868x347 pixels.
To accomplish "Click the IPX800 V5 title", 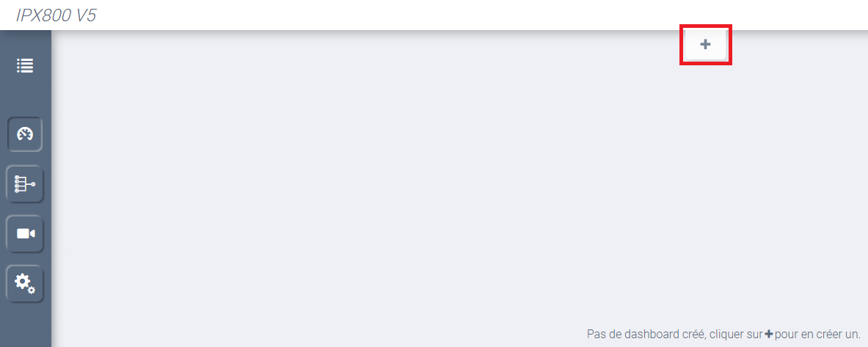I will click(56, 15).
